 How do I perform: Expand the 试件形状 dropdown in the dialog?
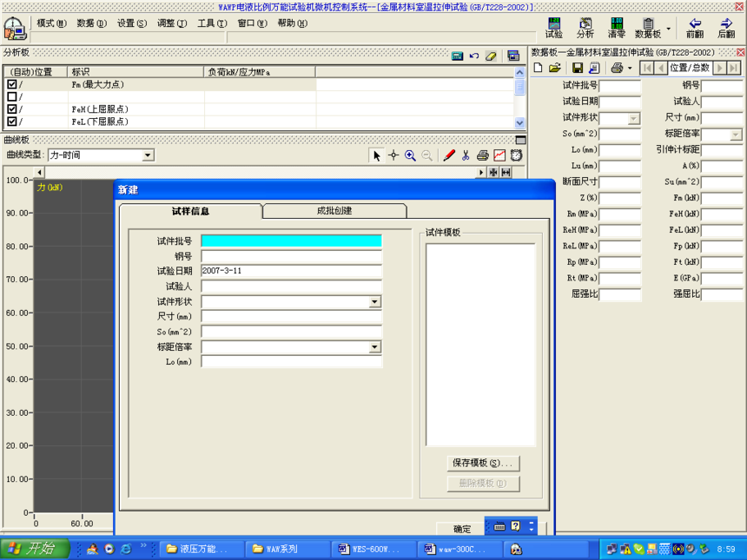pyautogui.click(x=374, y=302)
